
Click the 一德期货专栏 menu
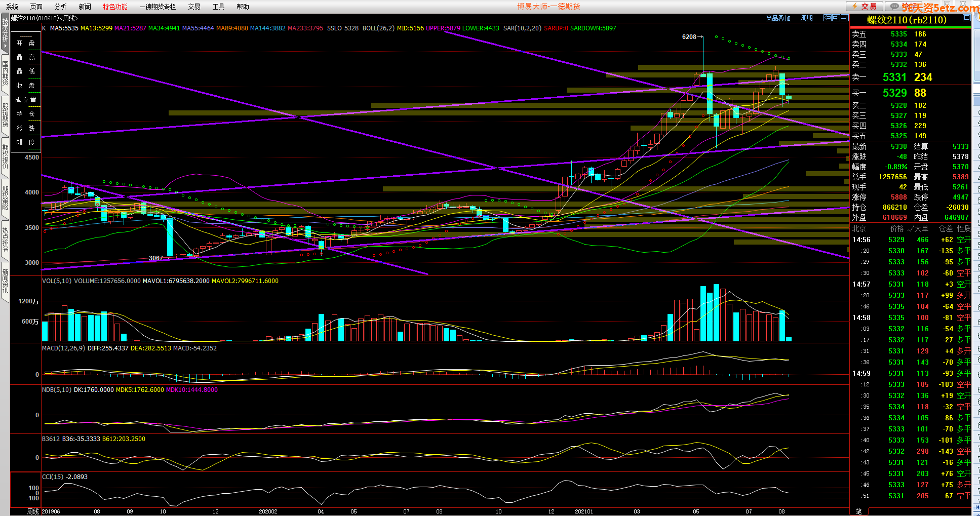point(158,7)
